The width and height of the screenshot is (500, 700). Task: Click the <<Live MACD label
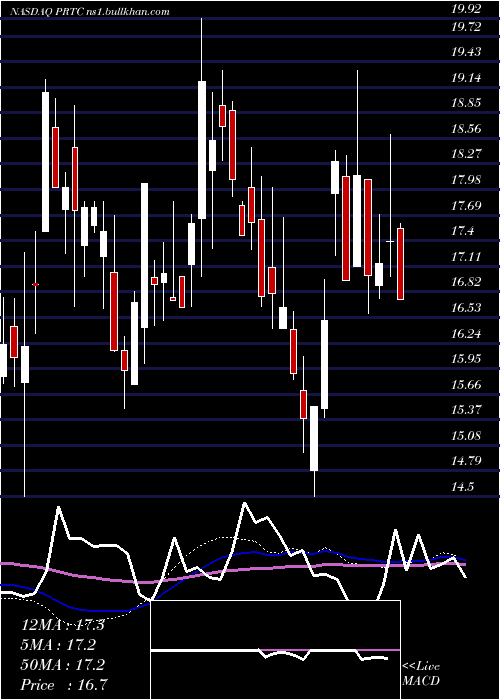click(421, 673)
